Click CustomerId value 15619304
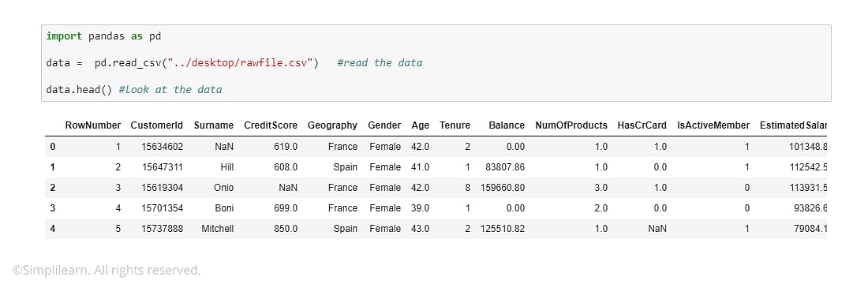This screenshot has height=284, width=868. point(163,188)
